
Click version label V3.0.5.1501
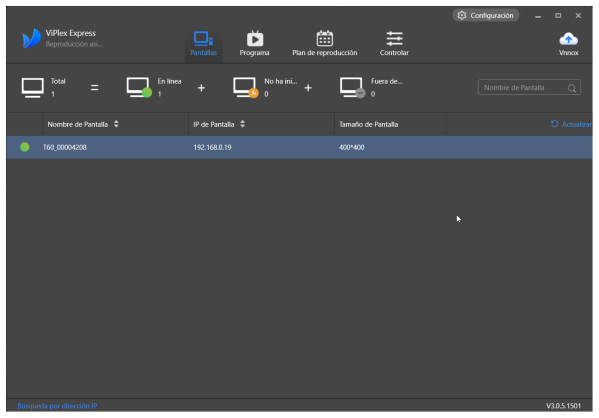(x=563, y=406)
